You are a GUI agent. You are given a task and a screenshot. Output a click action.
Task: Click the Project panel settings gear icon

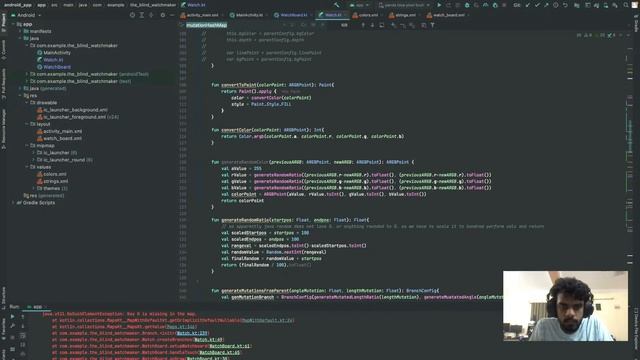162,15
